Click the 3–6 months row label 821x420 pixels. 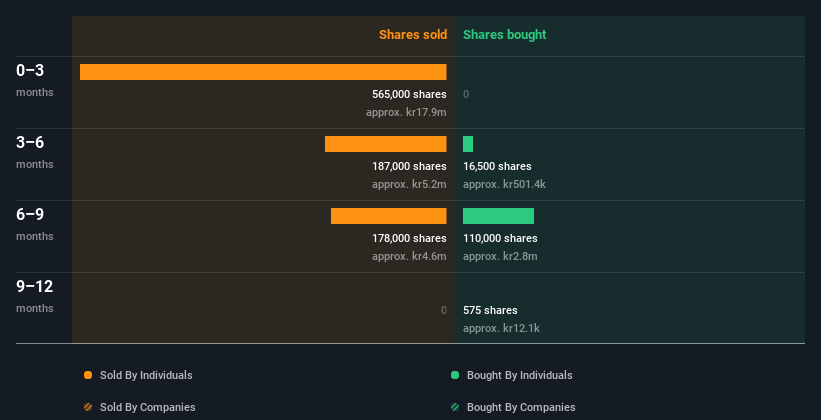[35, 152]
